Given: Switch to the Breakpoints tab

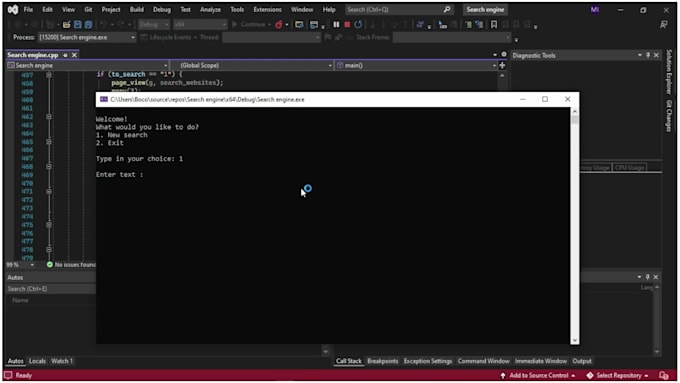Looking at the screenshot, I should click(382, 361).
